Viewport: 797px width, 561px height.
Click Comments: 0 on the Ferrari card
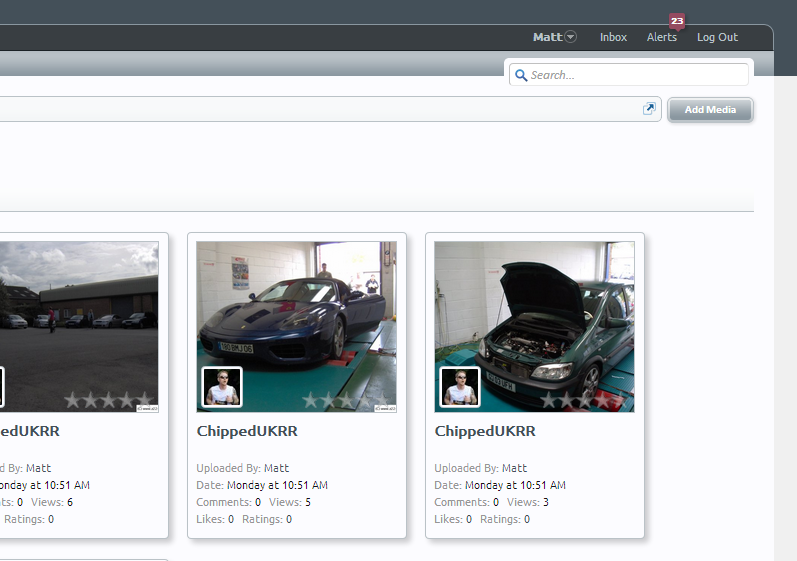tap(228, 502)
